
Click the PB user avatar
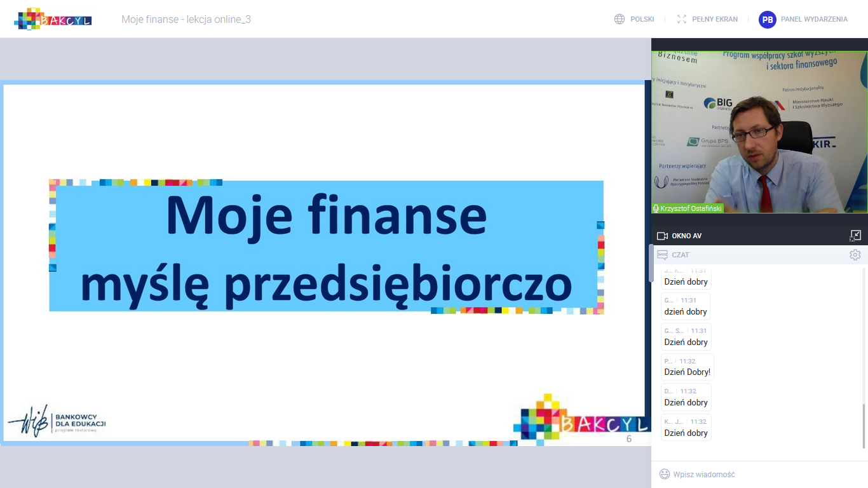(768, 19)
